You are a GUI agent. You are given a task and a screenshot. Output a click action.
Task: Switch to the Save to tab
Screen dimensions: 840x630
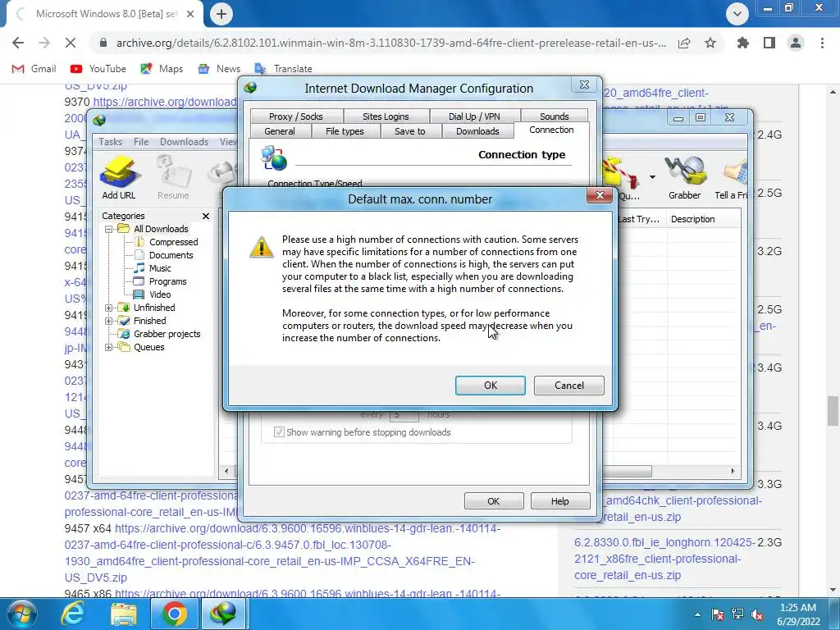[410, 131]
